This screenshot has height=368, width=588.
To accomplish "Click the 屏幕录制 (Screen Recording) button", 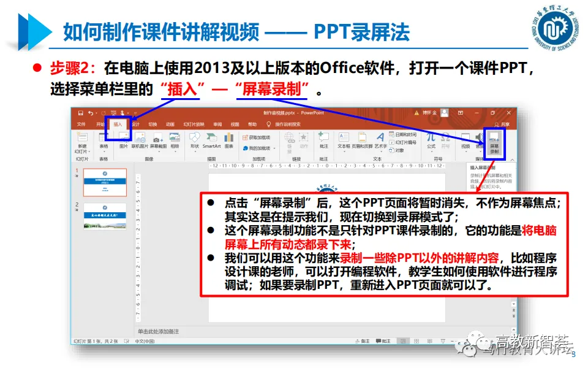I will coord(494,143).
